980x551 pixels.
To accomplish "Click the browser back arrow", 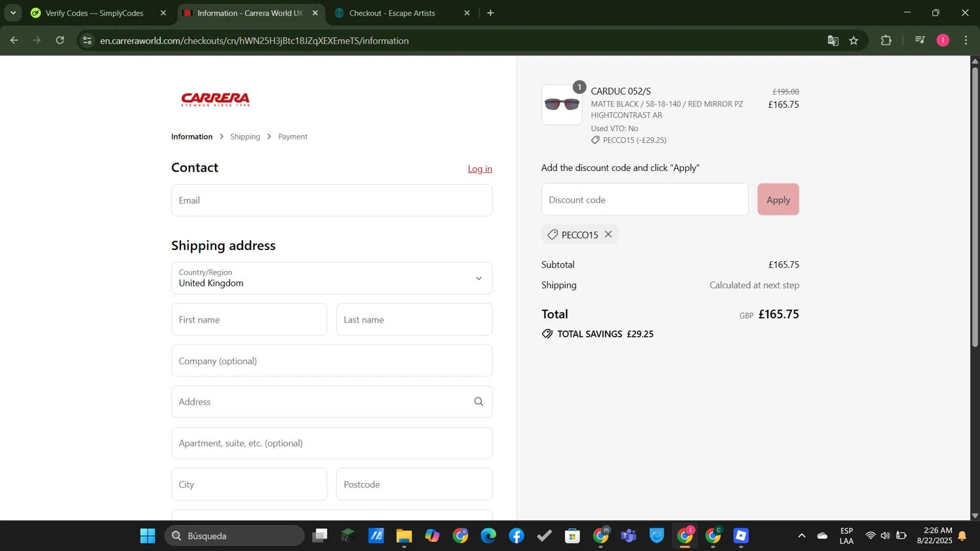I will pos(14,40).
